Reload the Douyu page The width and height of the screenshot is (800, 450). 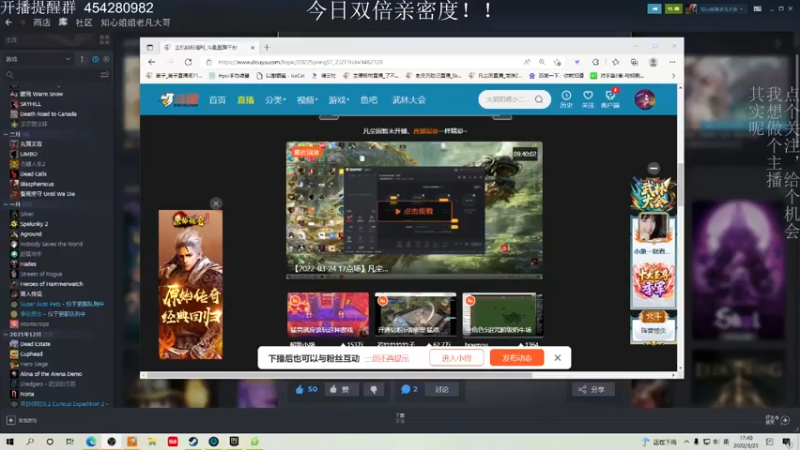coord(188,62)
